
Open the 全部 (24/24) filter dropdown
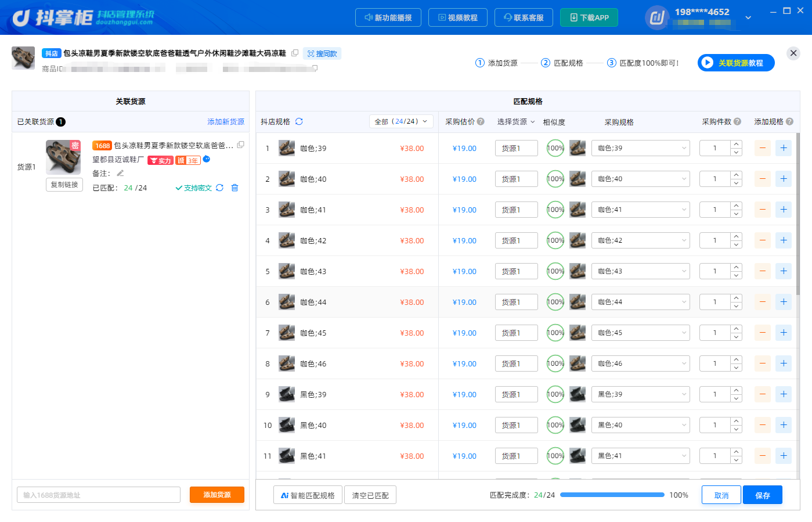[x=401, y=121]
